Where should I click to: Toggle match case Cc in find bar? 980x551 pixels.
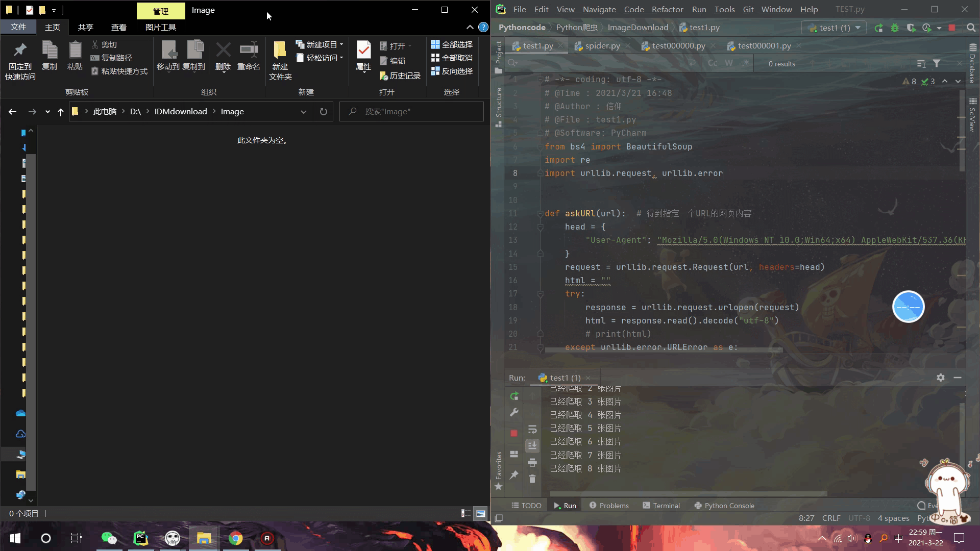pos(713,63)
